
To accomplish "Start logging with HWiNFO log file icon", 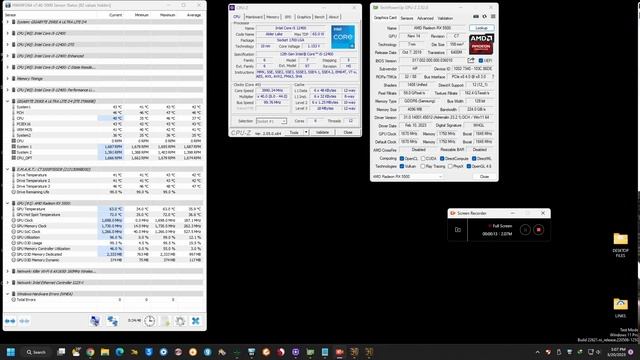I will pyautogui.click(x=165, y=321).
